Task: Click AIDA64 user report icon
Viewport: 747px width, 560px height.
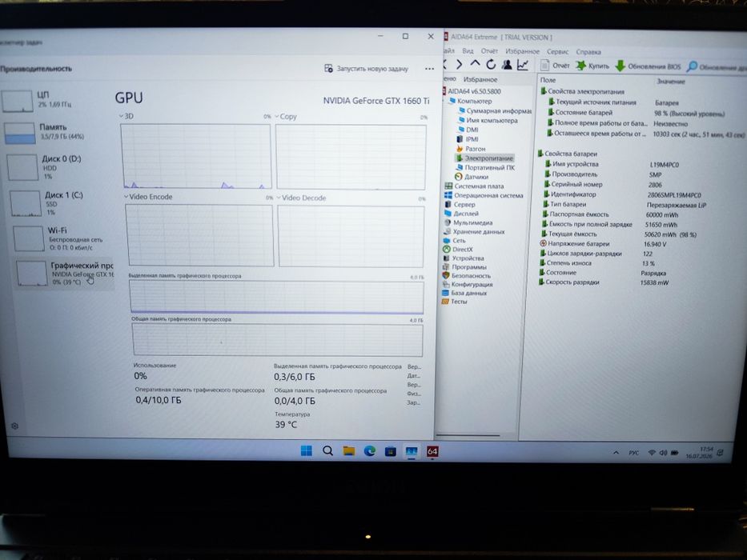Action: [507, 65]
